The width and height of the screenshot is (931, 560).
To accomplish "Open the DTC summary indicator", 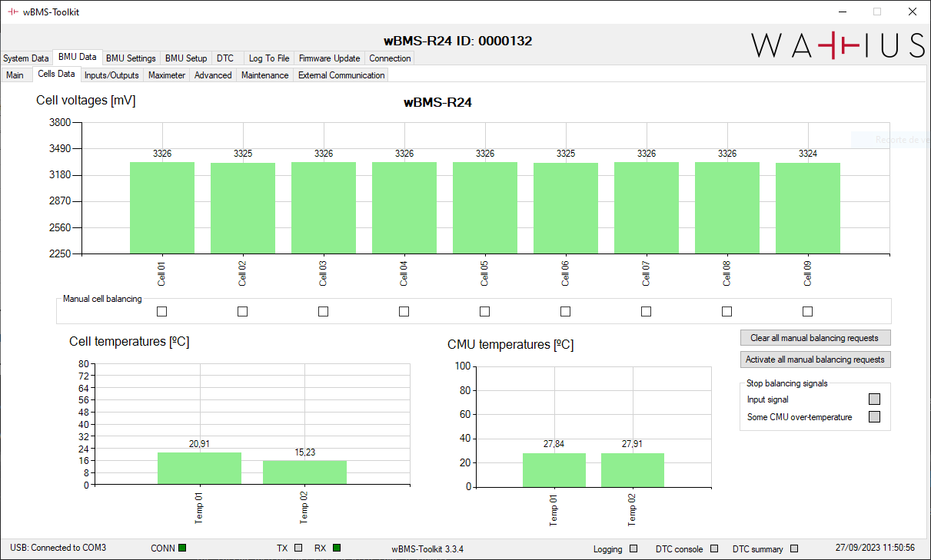I will [x=794, y=548].
